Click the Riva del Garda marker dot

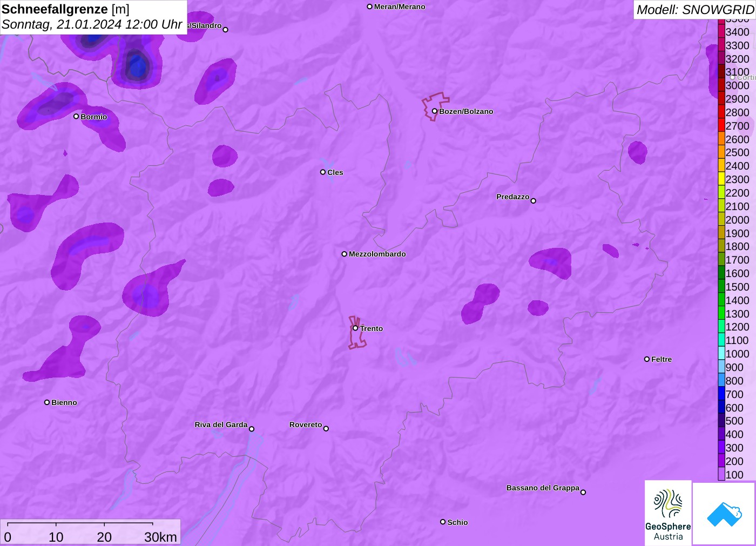pos(252,429)
